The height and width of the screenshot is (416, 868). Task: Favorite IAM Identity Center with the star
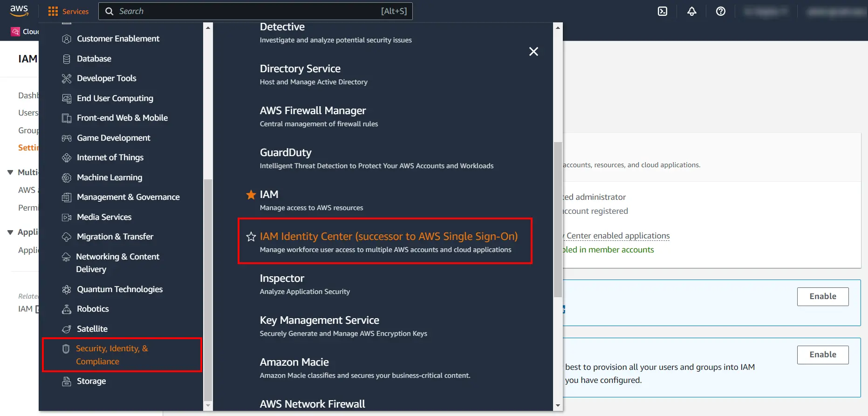coord(251,237)
